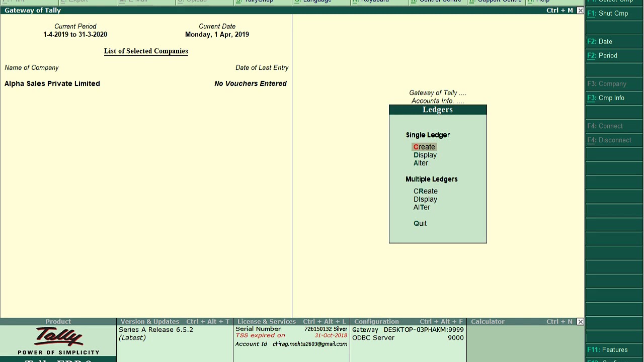
Task: Click 'Gateway of Tally ....' breadcrumb
Action: click(438, 93)
